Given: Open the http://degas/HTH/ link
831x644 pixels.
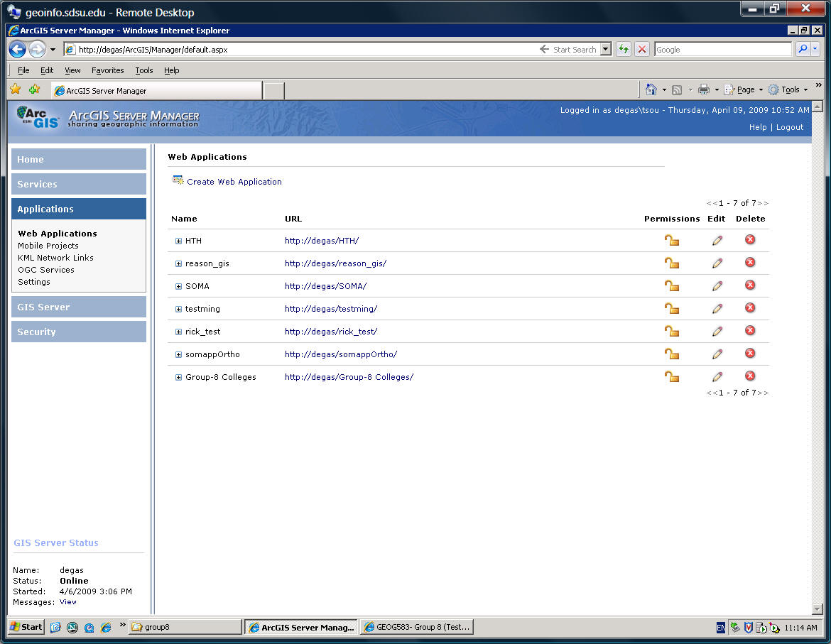Looking at the screenshot, I should [x=322, y=241].
